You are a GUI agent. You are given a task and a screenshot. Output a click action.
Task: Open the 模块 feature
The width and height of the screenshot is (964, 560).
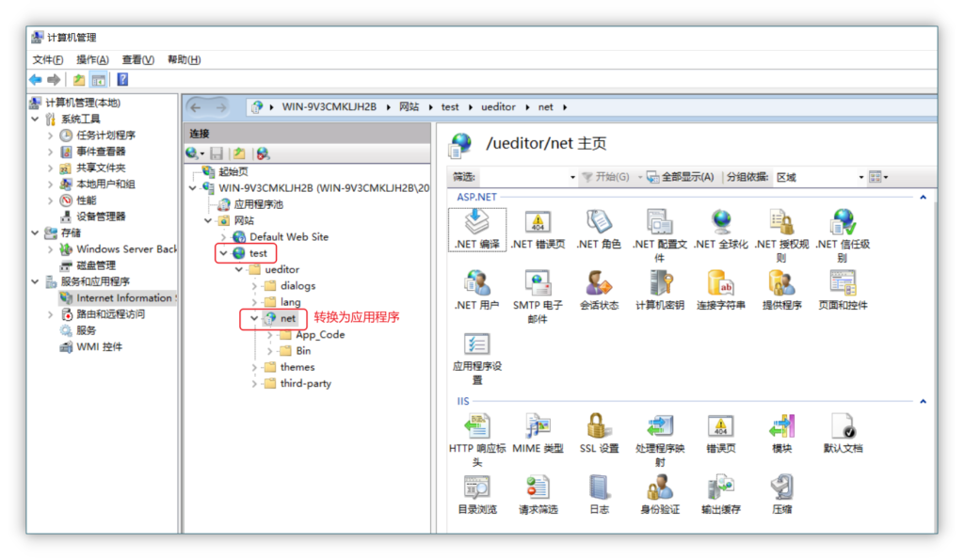pos(781,434)
